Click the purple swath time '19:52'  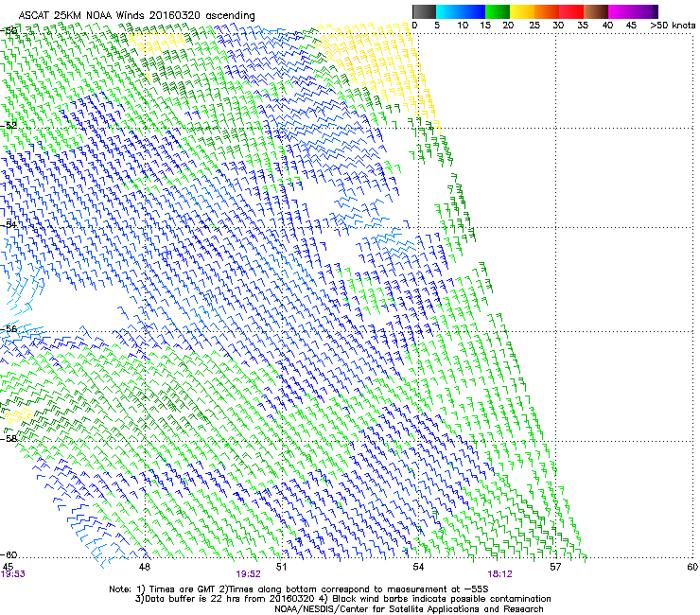click(248, 574)
